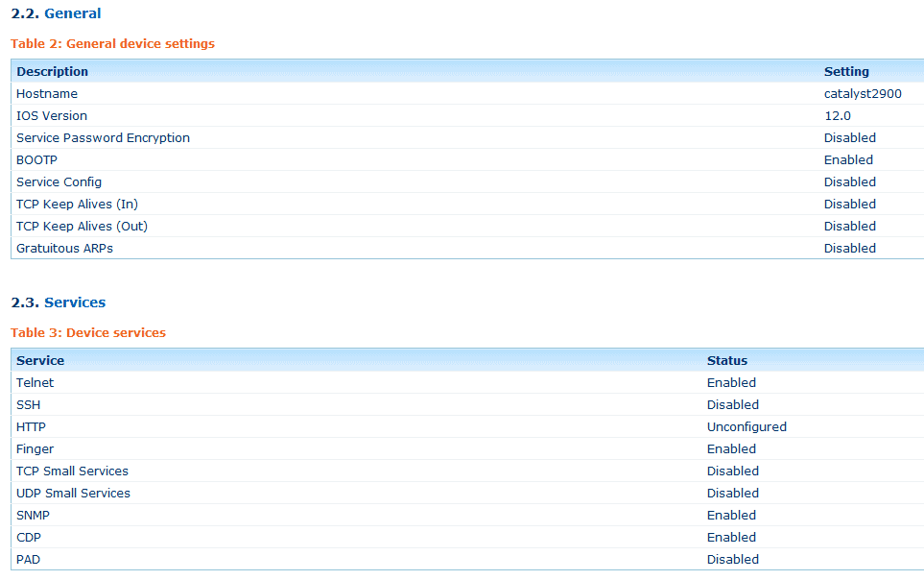Click the "2.2. General" section heading
Screen dimensions: 924x580
click(x=56, y=13)
